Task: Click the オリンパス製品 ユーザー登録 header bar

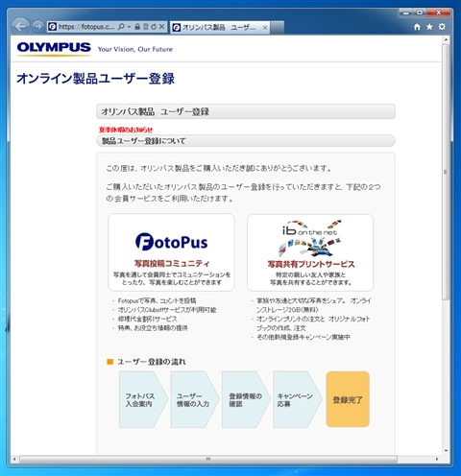Action: point(246,111)
